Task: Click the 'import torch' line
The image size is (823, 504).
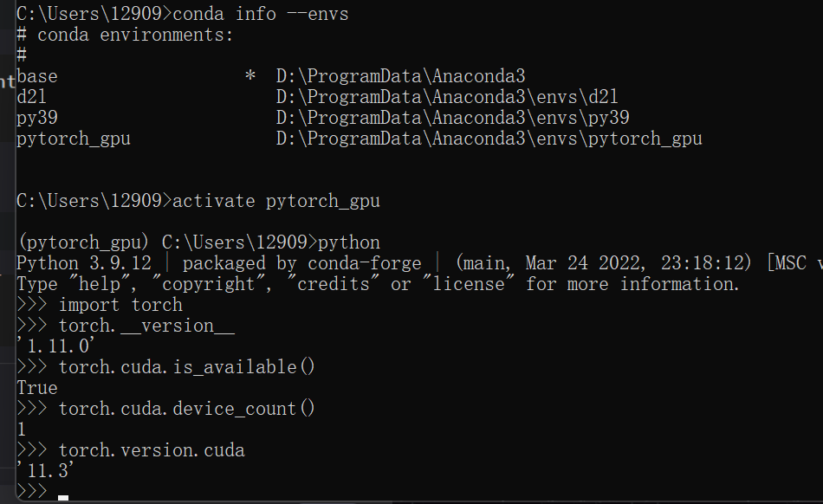Action: click(x=120, y=305)
